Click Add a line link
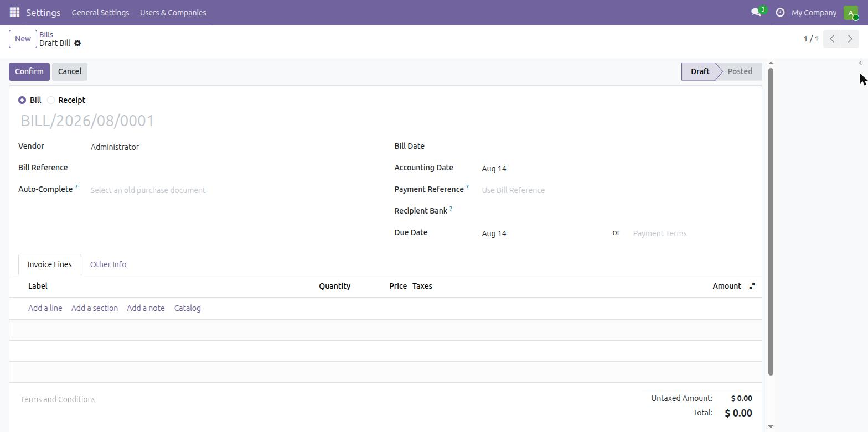This screenshot has height=432, width=868. click(45, 308)
